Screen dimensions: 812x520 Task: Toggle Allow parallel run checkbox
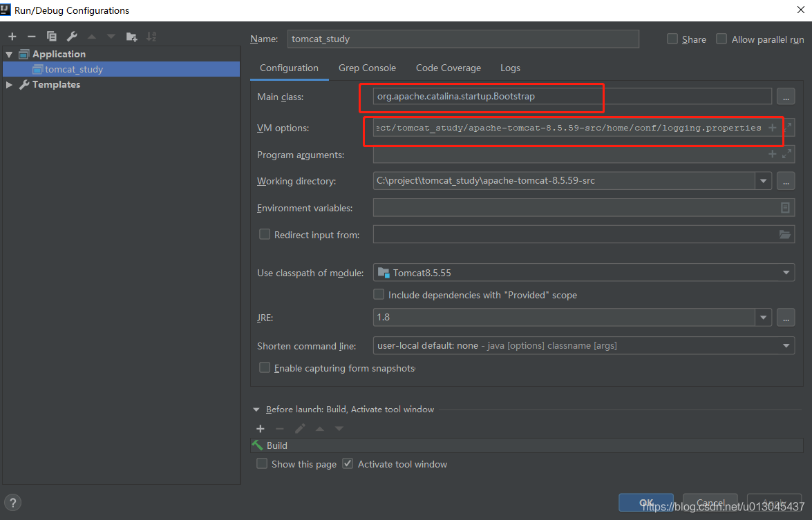pyautogui.click(x=721, y=39)
